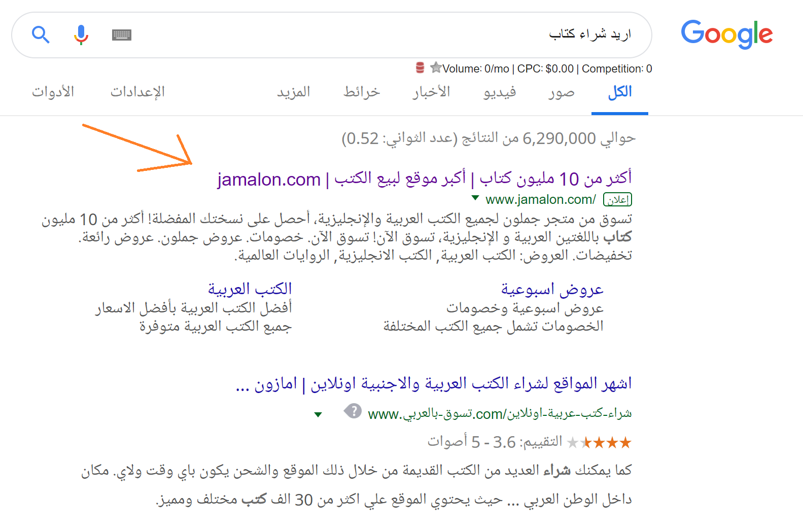Switch to the الأخبار tab
Viewport: 803px width, 532px height.
click(431, 92)
